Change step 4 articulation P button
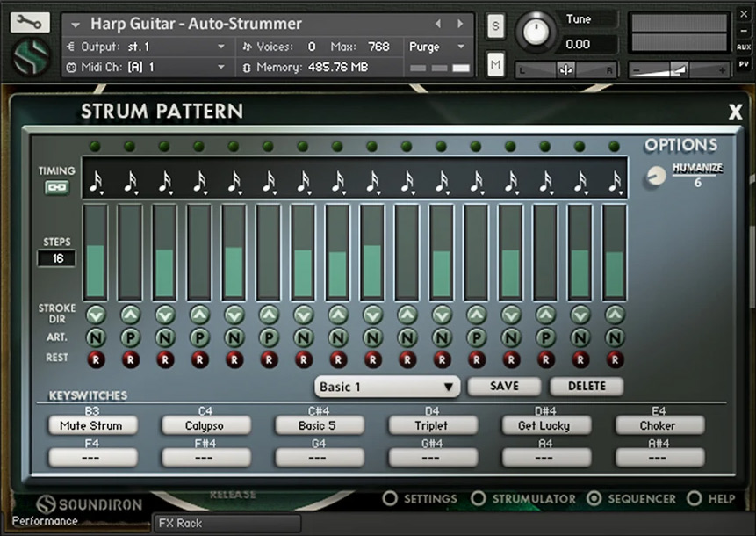 point(199,337)
